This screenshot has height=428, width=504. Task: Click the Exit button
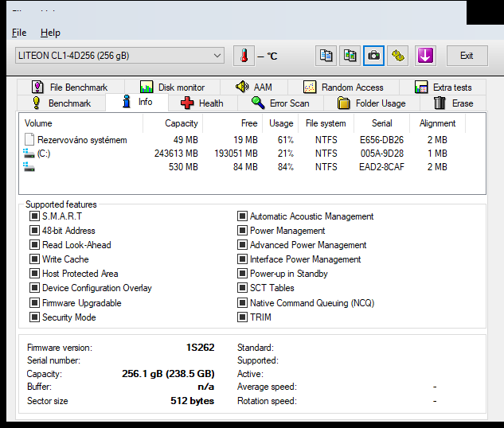click(x=467, y=56)
